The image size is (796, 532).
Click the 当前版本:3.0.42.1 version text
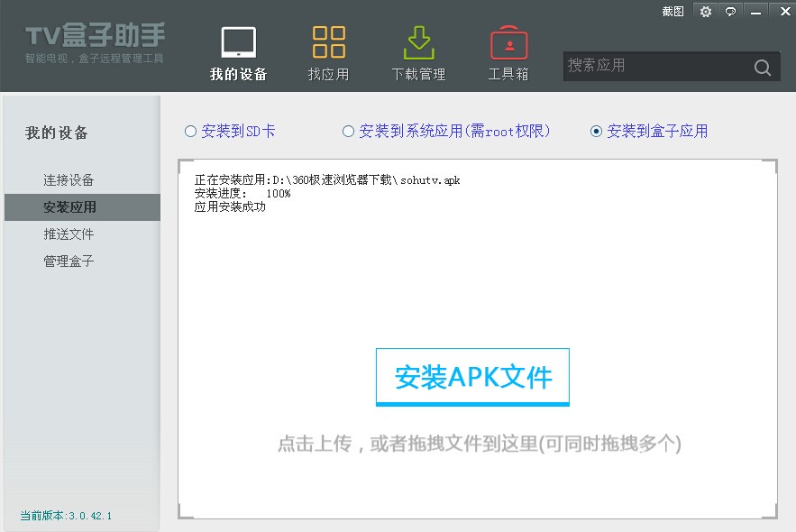tap(66, 516)
